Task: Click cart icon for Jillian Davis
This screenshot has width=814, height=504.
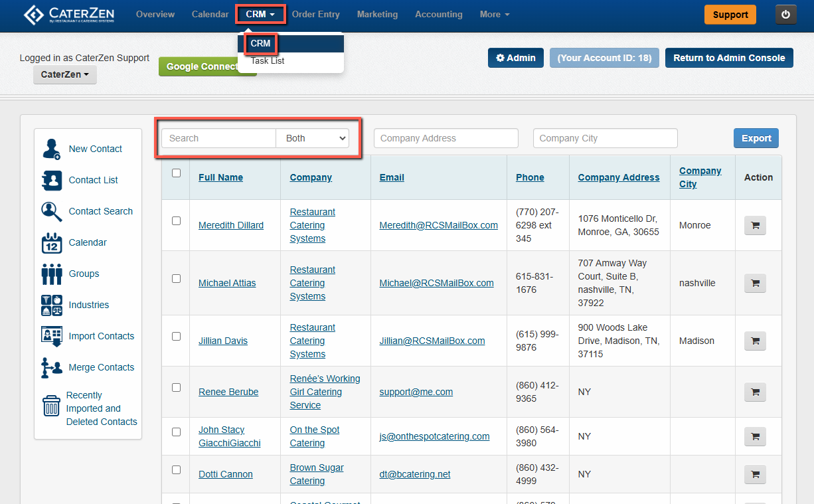Action: pyautogui.click(x=755, y=341)
